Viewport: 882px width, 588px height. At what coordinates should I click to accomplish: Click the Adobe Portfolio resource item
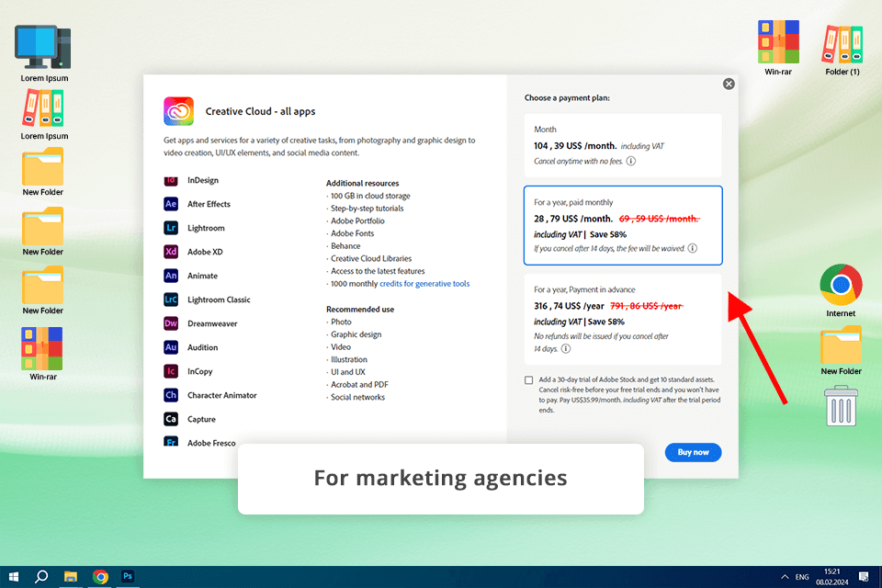[x=357, y=220]
